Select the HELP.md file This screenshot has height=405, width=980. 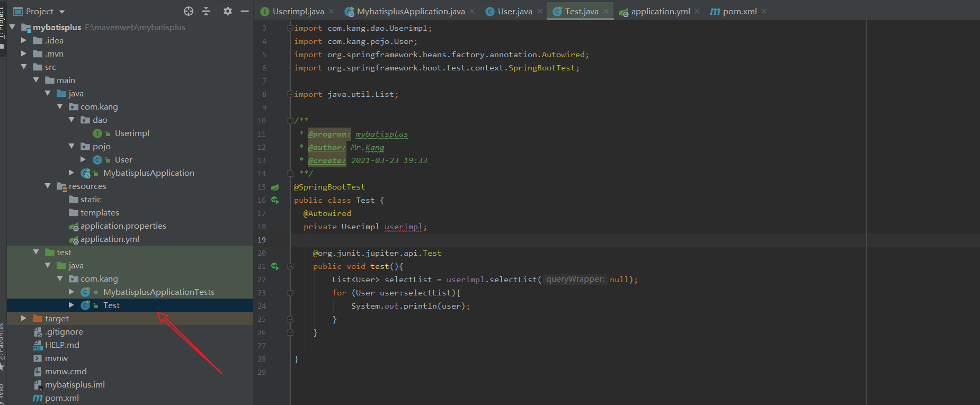pos(62,345)
